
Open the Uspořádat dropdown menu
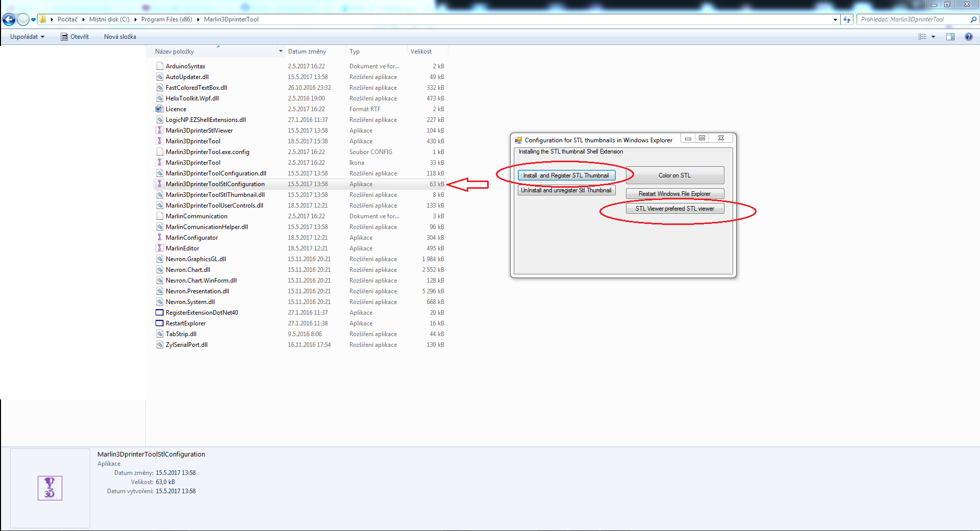point(27,37)
